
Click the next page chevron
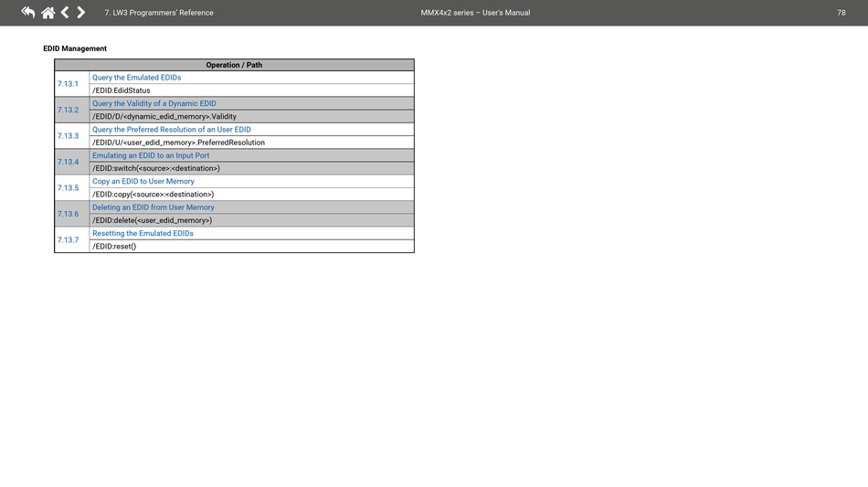pos(80,12)
